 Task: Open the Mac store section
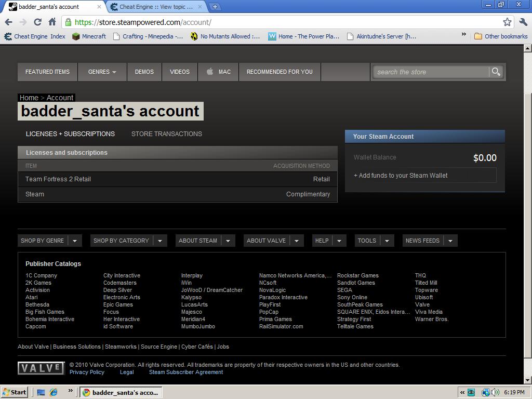219,72
